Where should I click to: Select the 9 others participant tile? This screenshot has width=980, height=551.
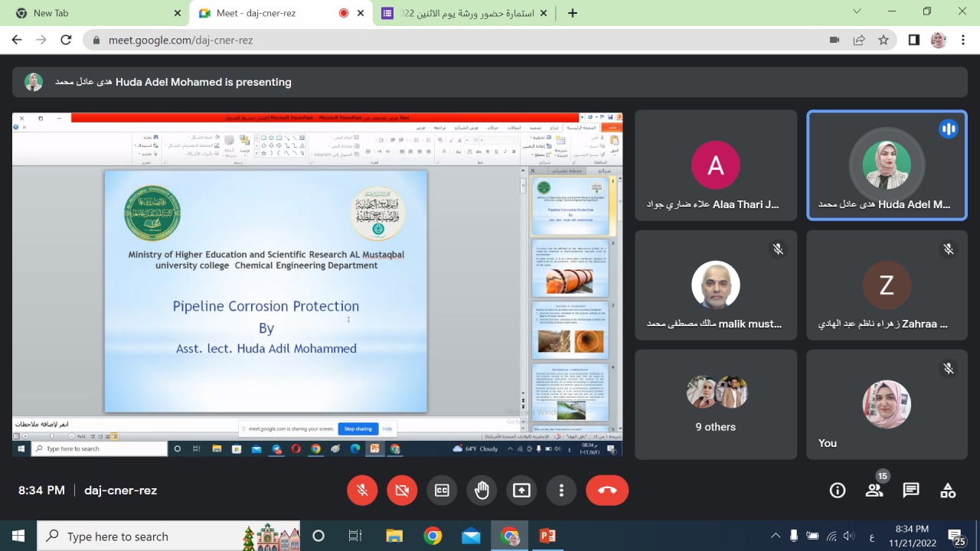click(715, 404)
